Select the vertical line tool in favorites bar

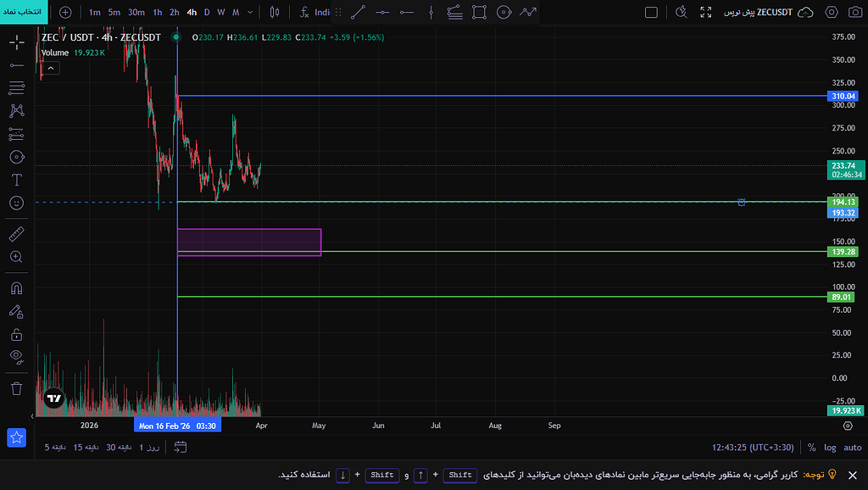point(431,12)
